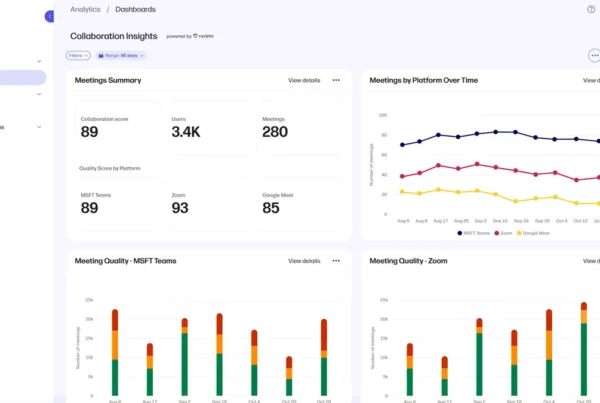Open the Filters dropdown

(x=78, y=55)
